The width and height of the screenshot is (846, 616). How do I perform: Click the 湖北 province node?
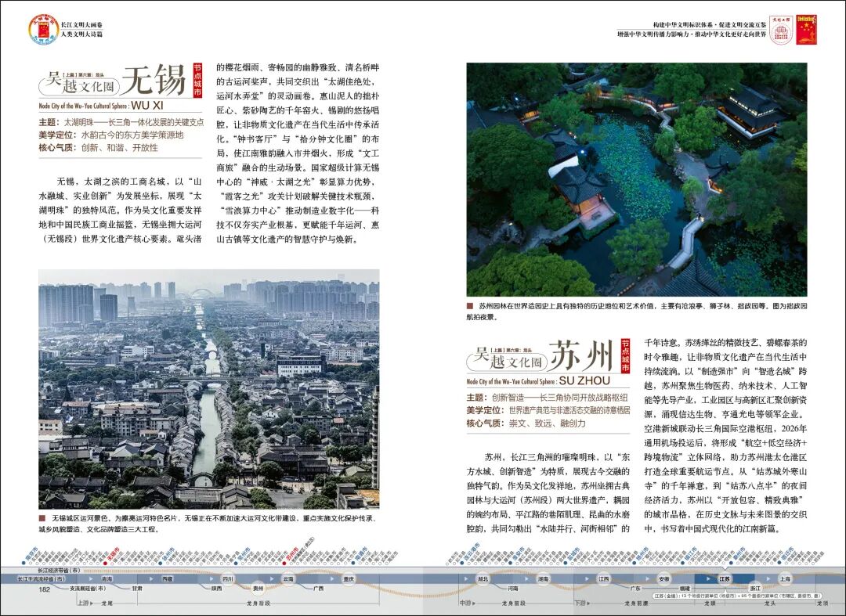pyautogui.click(x=483, y=579)
